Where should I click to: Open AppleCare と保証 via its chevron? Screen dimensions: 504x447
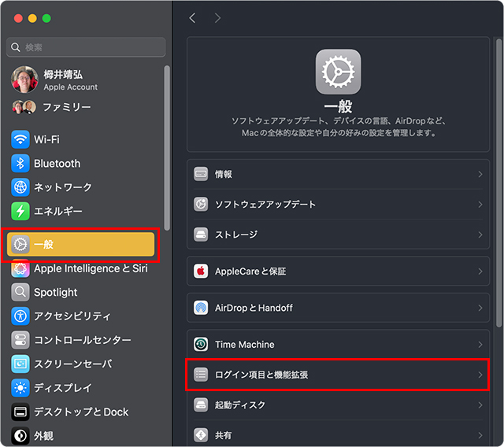tap(480, 272)
